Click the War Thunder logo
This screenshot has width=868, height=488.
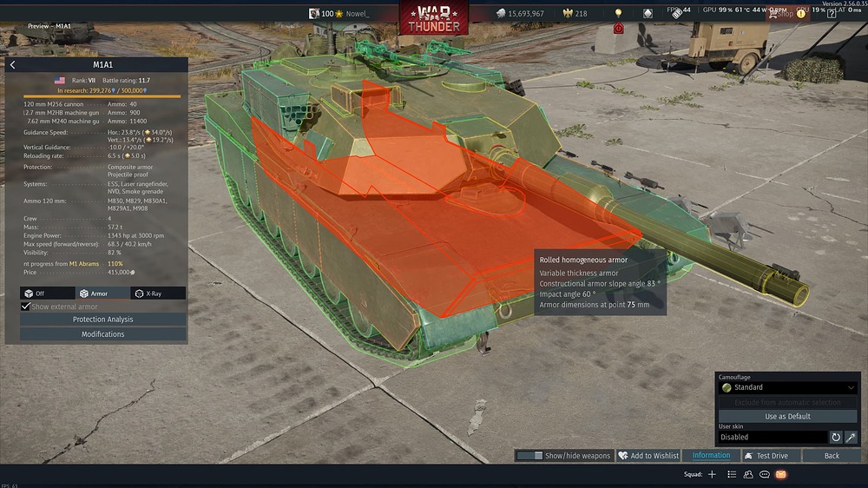coord(434,18)
